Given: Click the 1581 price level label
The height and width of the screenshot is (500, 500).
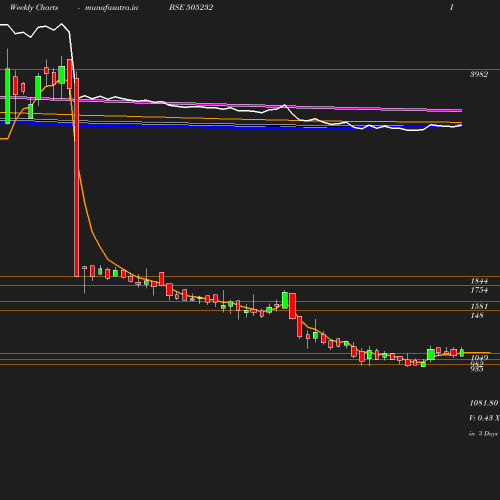Looking at the screenshot, I should tap(479, 306).
